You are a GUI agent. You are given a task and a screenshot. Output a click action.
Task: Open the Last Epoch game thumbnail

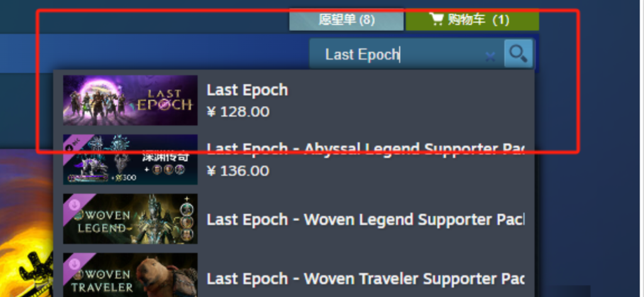tap(130, 100)
